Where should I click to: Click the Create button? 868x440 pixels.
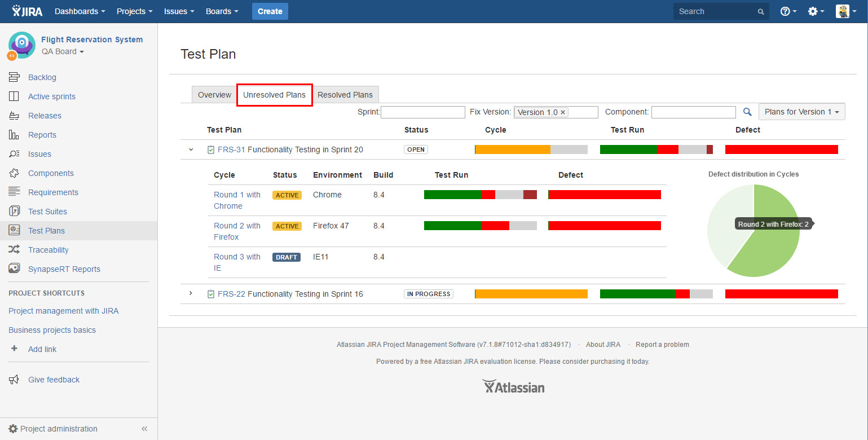[270, 11]
